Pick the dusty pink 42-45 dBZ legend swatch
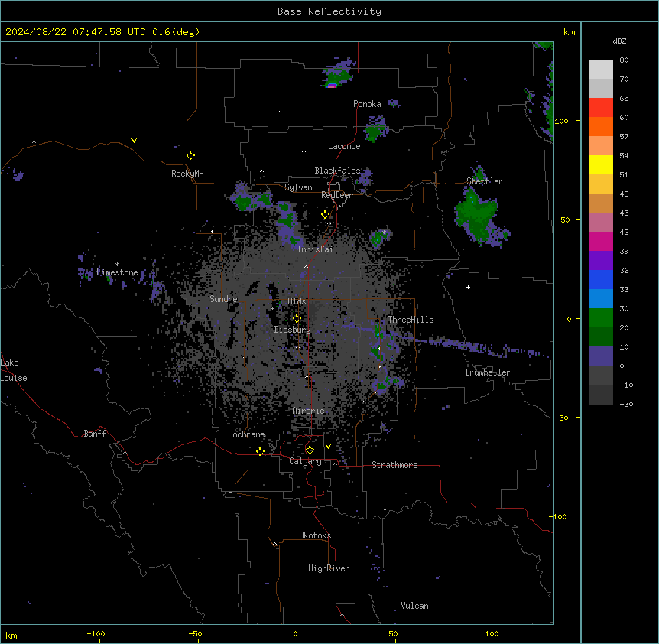The width and height of the screenshot is (659, 644). tap(601, 223)
